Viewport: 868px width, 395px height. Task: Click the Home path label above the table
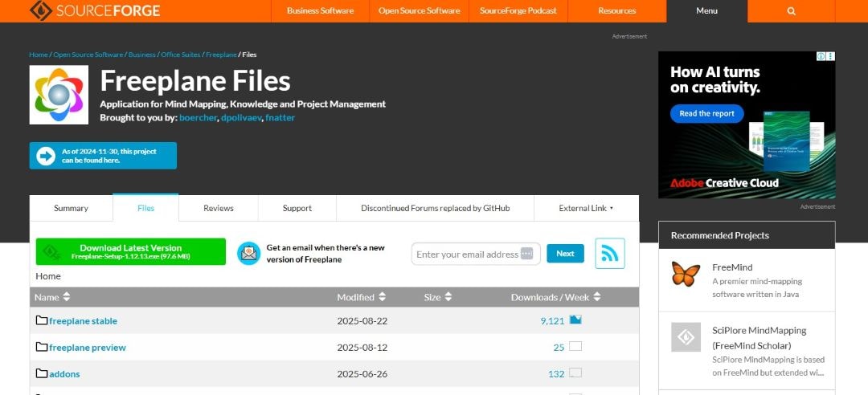coord(48,276)
